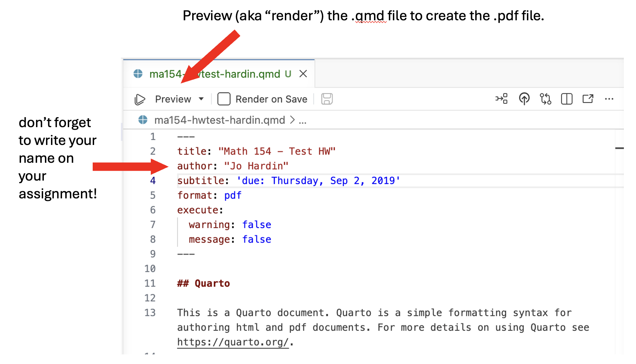Click the breadcrumb file name ma154-hwtest-hardin.qmd
The image size is (636, 364).
[x=220, y=120]
